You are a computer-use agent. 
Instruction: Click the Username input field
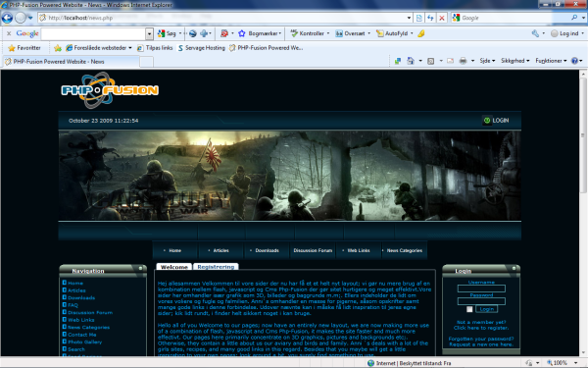pyautogui.click(x=481, y=289)
